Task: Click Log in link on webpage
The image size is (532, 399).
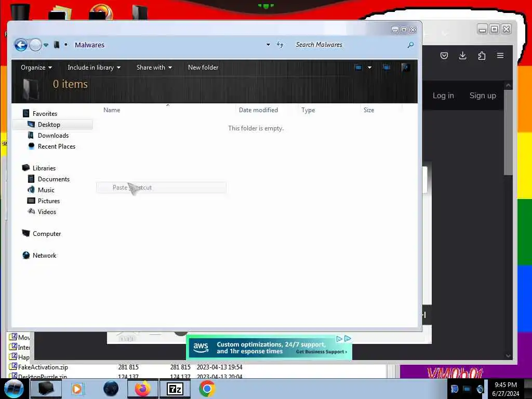Action: (x=443, y=96)
